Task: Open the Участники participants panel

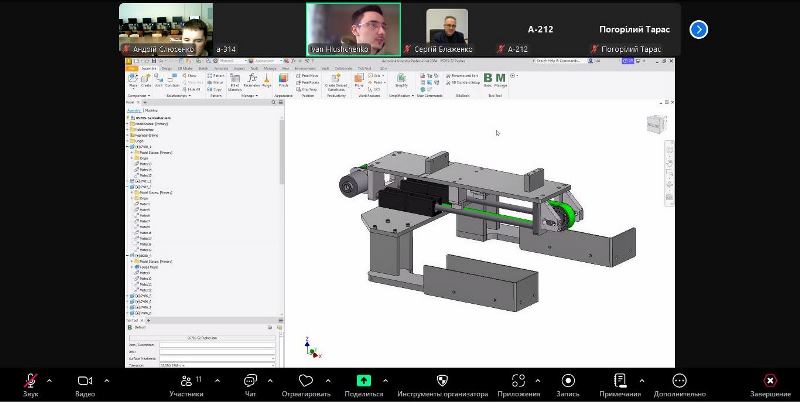Action: pyautogui.click(x=185, y=381)
